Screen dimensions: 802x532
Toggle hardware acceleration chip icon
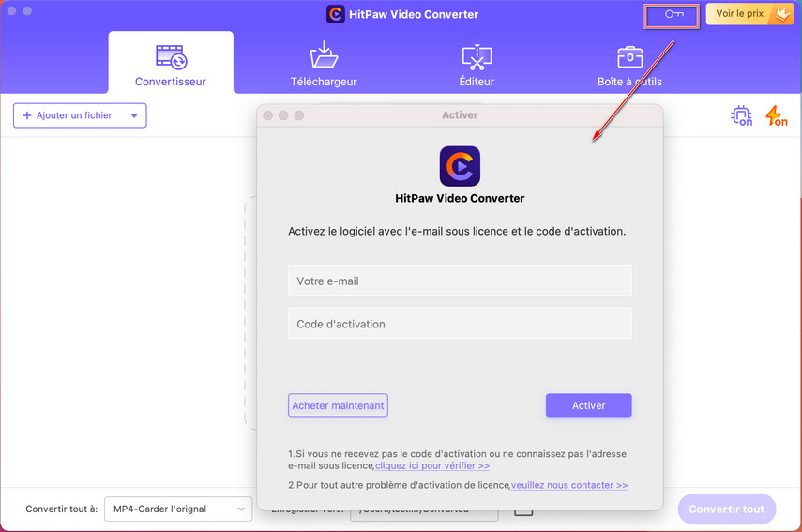[741, 115]
